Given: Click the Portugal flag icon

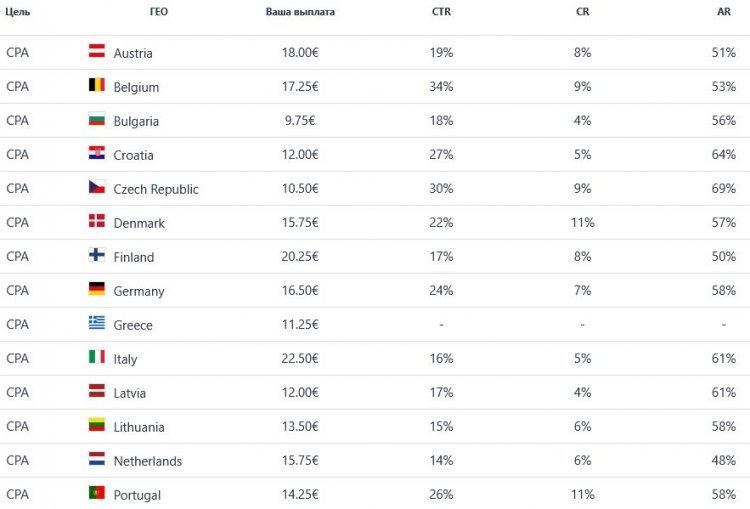Looking at the screenshot, I should click(97, 493).
